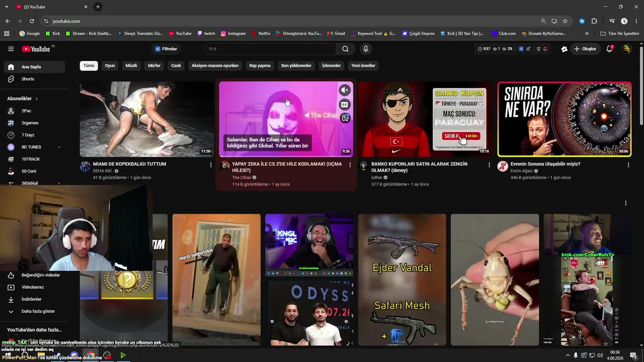Show more bookmarks with the overflow chevron
This screenshot has height=362, width=644.
pyautogui.click(x=587, y=34)
